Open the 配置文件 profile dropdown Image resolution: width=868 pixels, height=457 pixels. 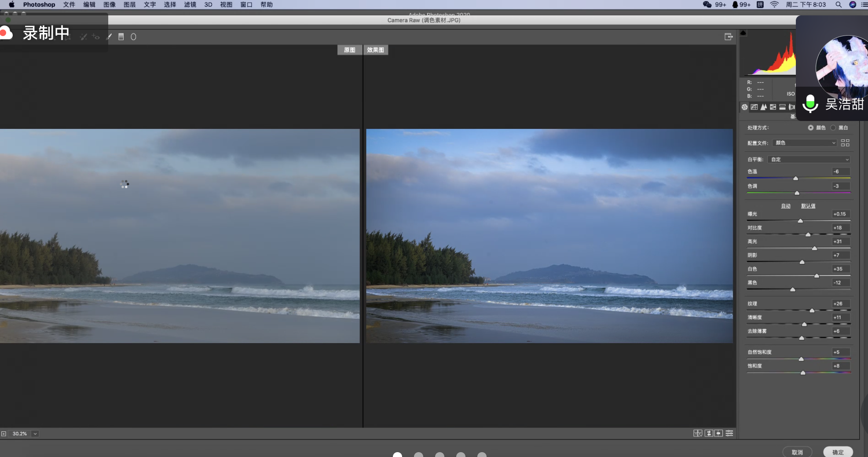click(x=804, y=143)
